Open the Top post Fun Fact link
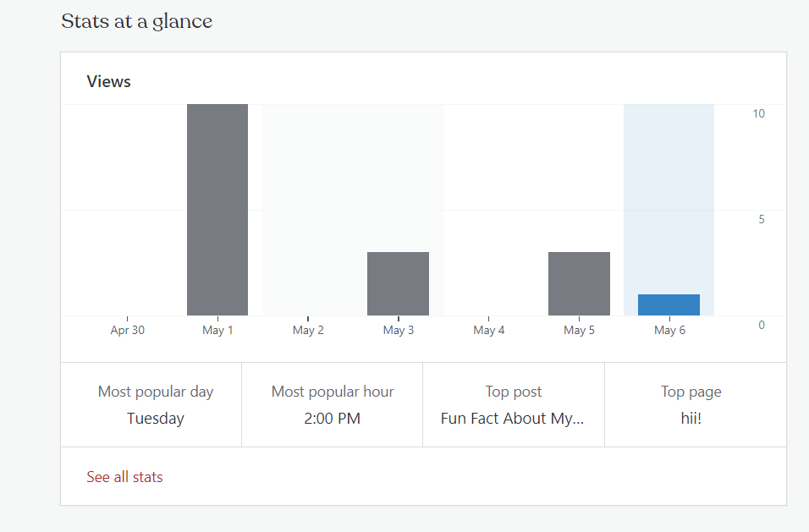Image resolution: width=809 pixels, height=532 pixels. (x=513, y=418)
